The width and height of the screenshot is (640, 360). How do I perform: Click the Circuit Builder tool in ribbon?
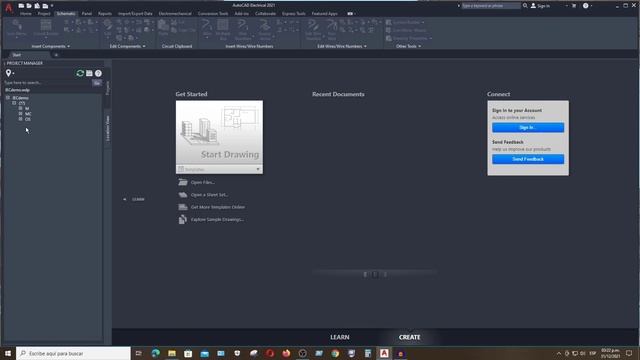[x=46, y=28]
